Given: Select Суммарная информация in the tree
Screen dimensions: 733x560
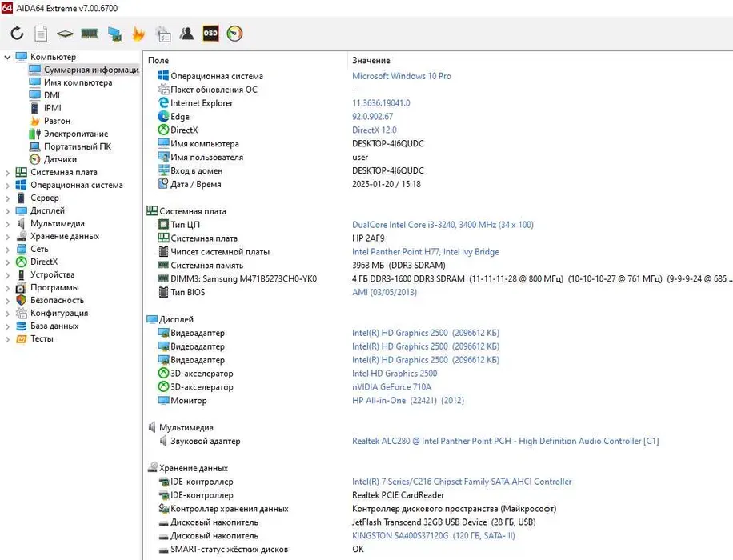Looking at the screenshot, I should point(84,70).
